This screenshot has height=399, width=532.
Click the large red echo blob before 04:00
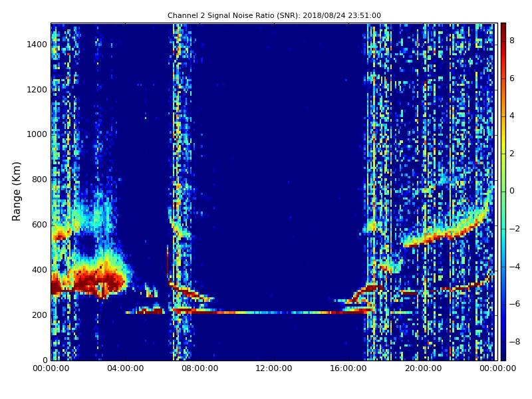(x=98, y=280)
